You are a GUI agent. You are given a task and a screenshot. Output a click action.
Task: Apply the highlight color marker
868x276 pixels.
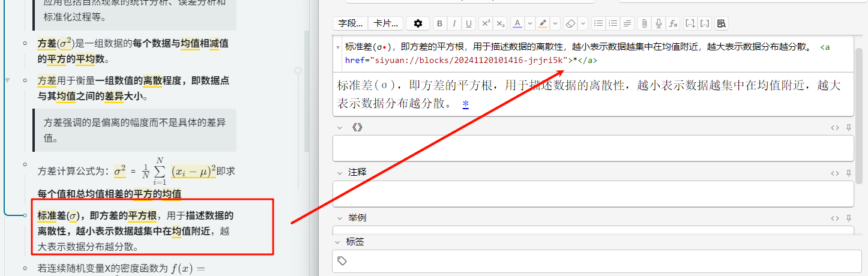click(x=543, y=23)
